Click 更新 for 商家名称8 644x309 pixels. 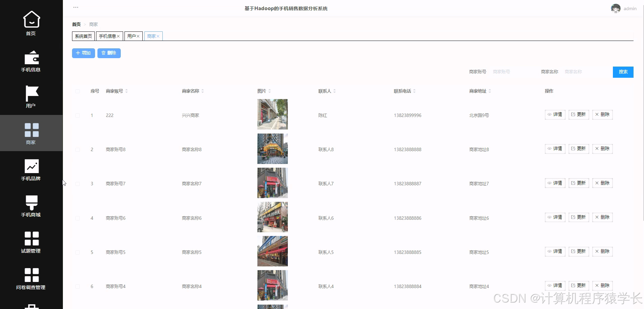(579, 149)
